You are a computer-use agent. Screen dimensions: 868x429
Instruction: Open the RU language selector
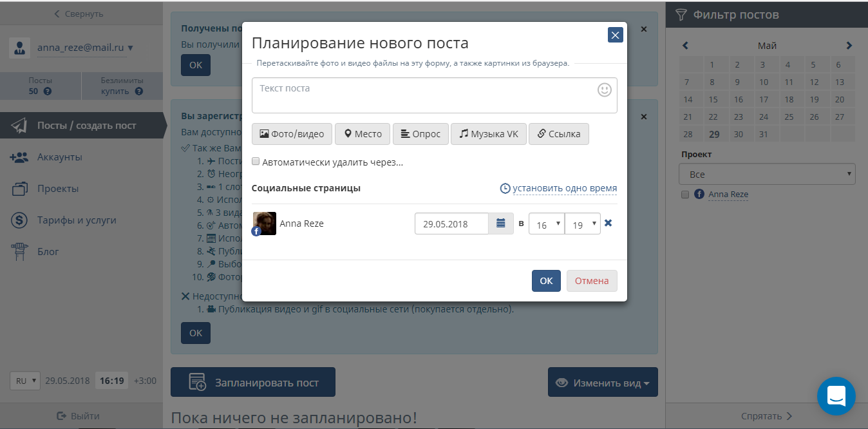coord(24,381)
